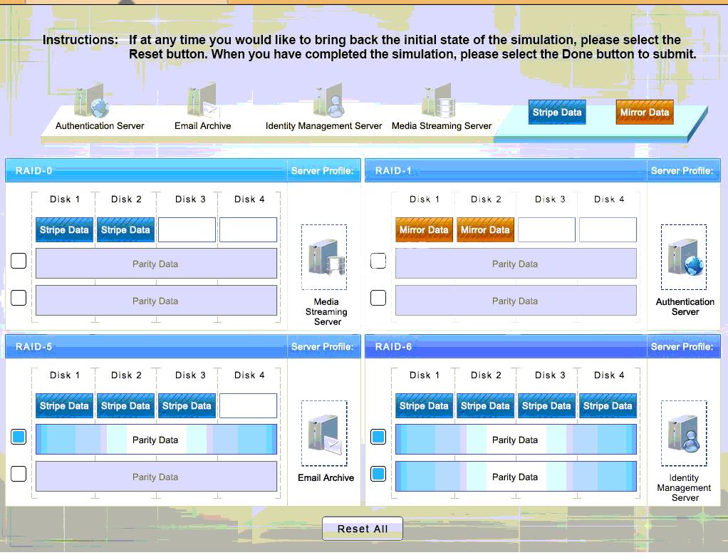The image size is (728, 560).
Task: Pick the Identity Management Server icon in the top palette
Action: pos(328,100)
